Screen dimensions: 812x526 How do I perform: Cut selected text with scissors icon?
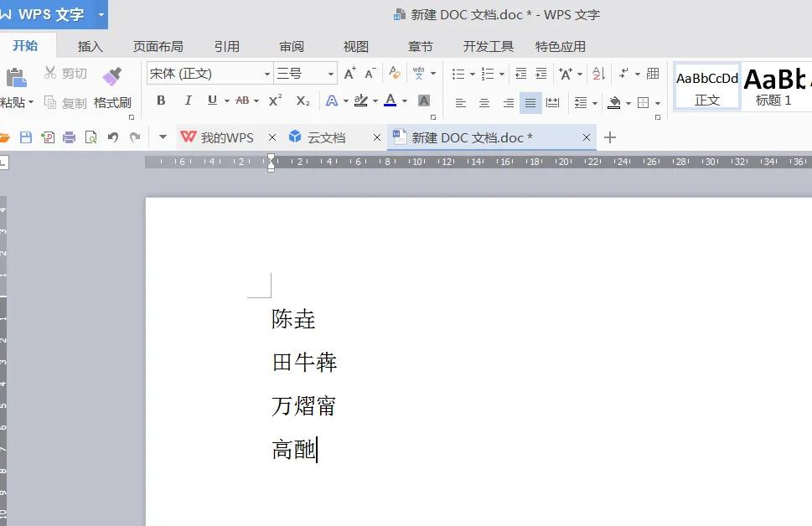50,73
